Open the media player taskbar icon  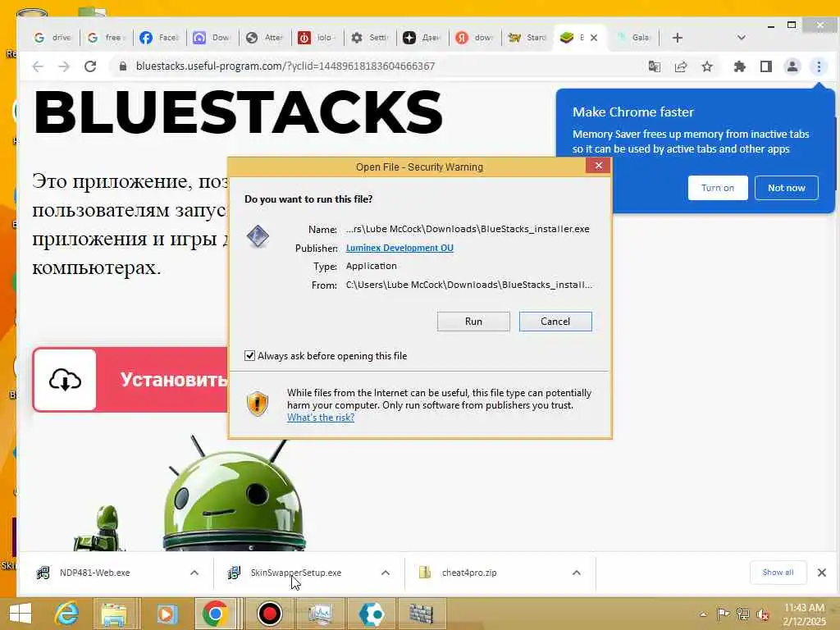coord(166,614)
